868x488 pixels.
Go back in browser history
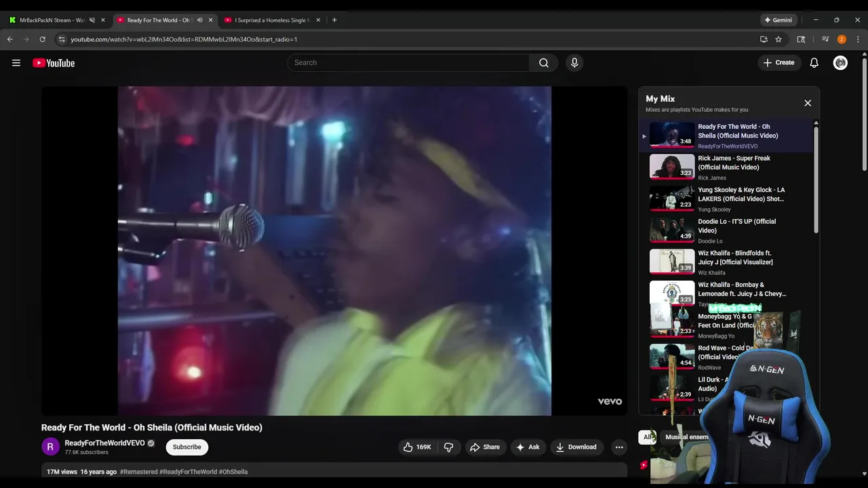point(10,39)
